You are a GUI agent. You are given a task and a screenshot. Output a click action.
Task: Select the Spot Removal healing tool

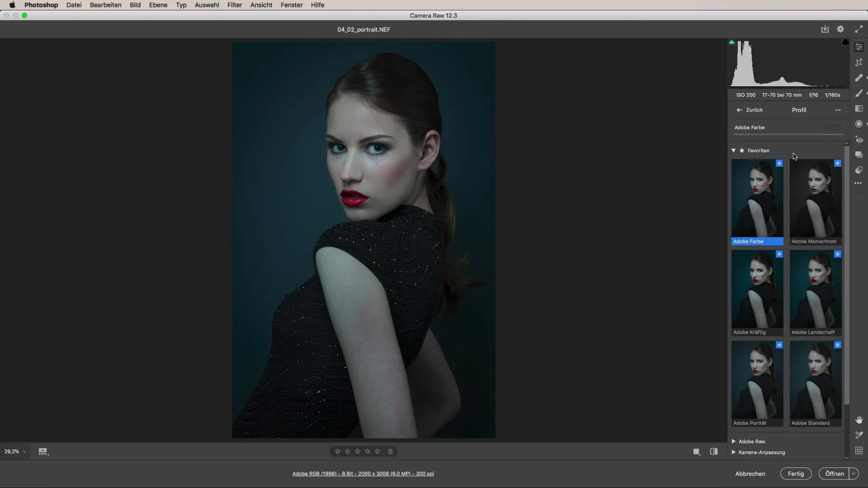coord(859,78)
